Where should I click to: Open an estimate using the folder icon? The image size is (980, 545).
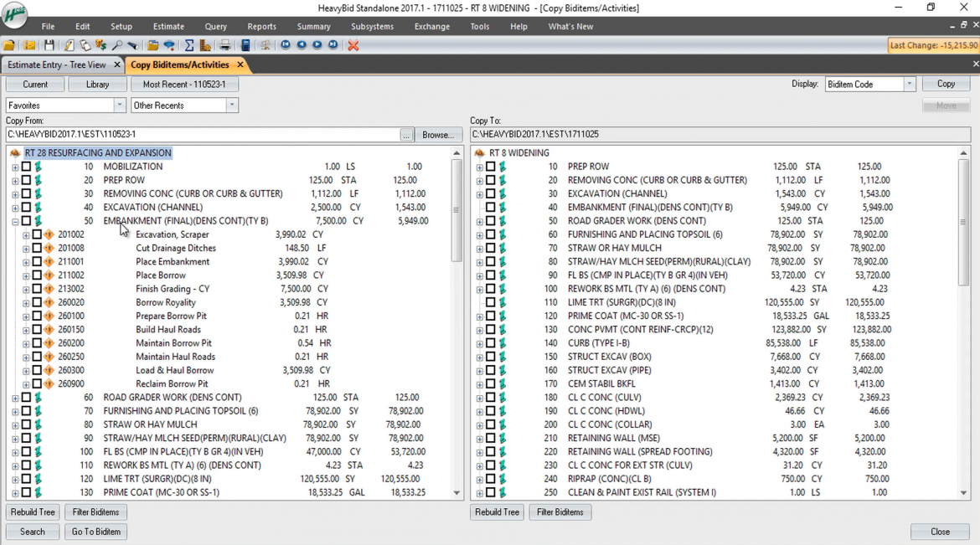[x=9, y=45]
